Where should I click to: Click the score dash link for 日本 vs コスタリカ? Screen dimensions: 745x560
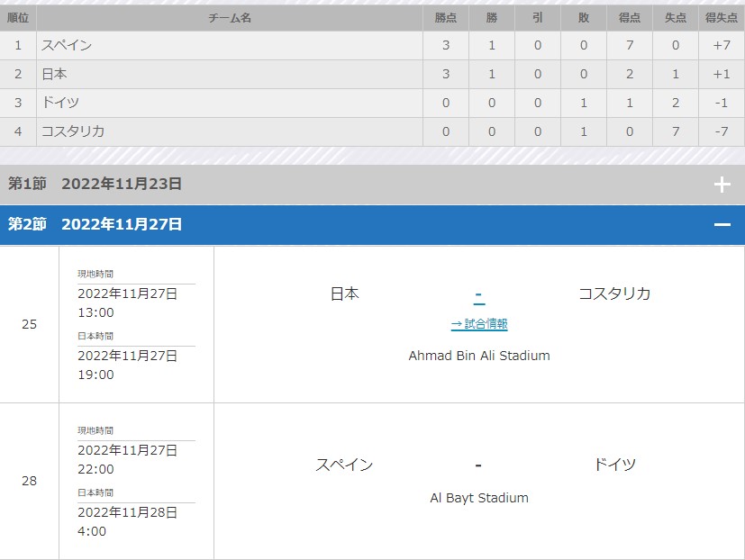point(479,294)
